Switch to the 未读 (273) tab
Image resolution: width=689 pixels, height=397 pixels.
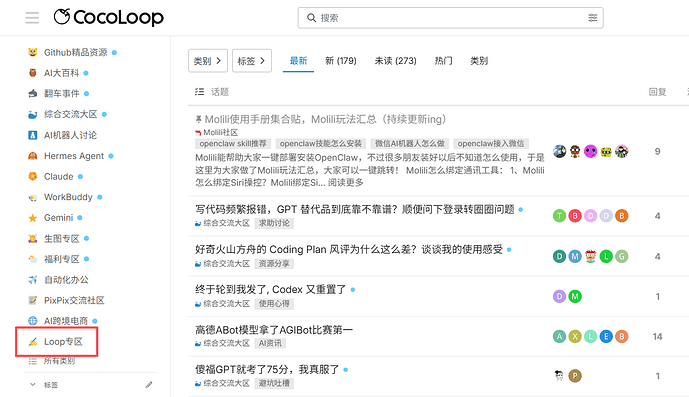395,61
